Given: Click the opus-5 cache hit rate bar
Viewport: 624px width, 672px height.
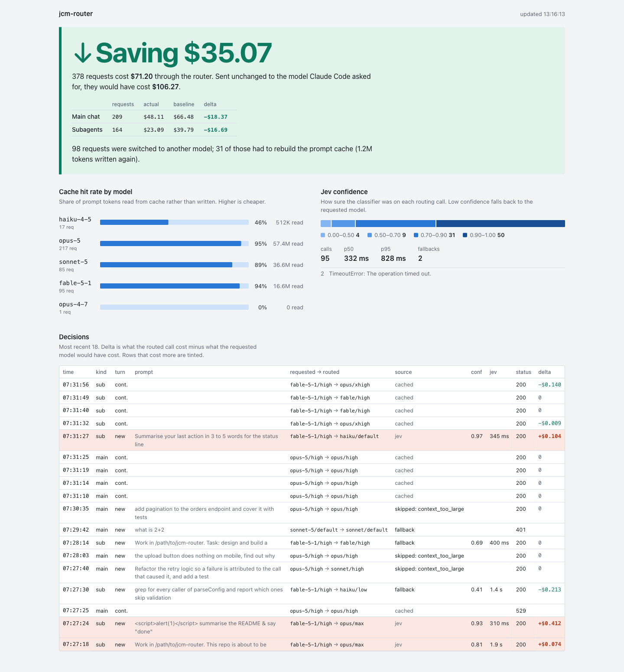Looking at the screenshot, I should pyautogui.click(x=174, y=243).
